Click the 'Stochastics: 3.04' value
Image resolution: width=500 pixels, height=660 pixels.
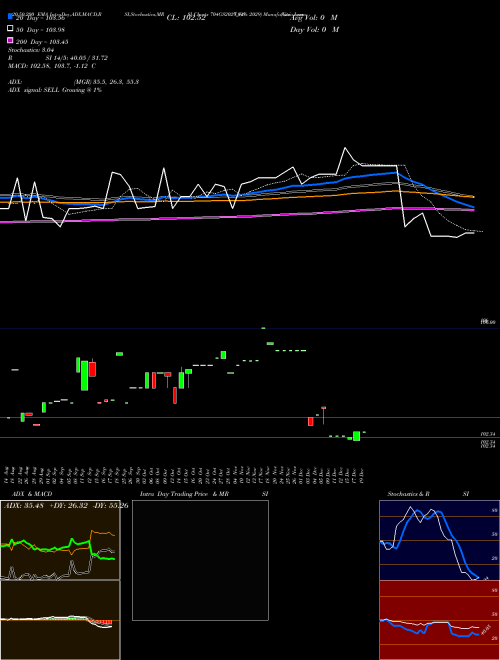click(31, 50)
